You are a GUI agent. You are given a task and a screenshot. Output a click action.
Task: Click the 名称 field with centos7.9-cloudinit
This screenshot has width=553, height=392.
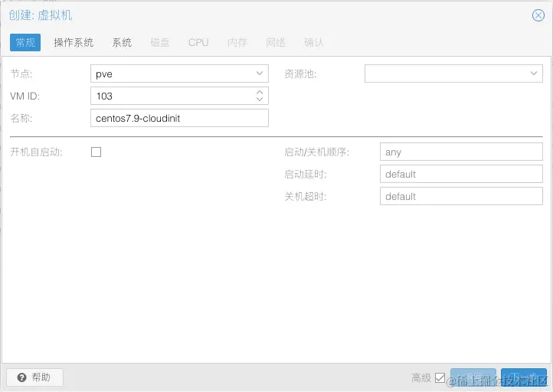click(179, 118)
